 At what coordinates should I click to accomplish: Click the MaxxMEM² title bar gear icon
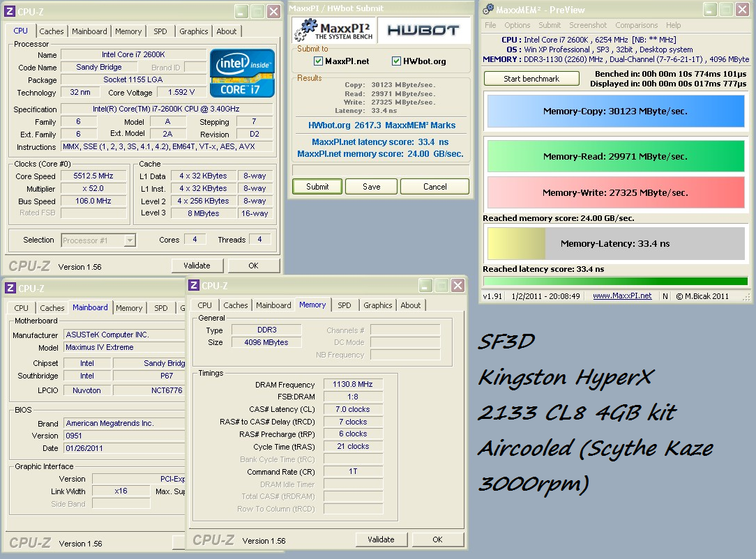pyautogui.click(x=488, y=9)
